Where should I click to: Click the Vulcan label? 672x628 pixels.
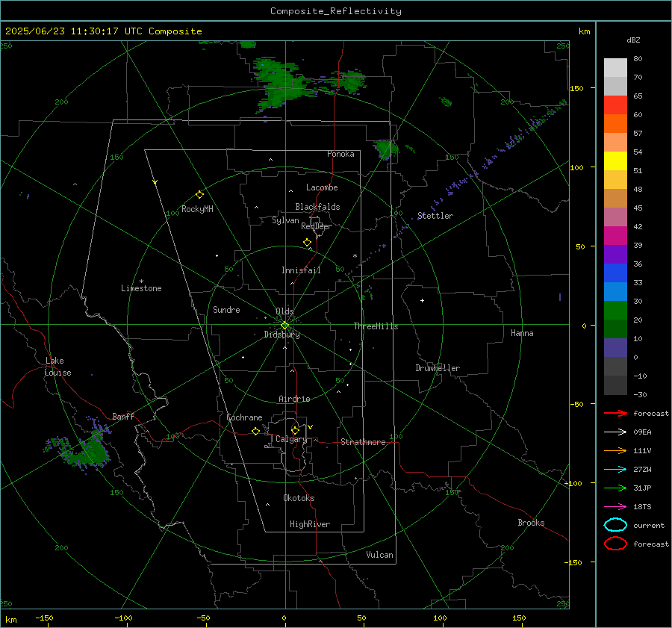(x=379, y=555)
